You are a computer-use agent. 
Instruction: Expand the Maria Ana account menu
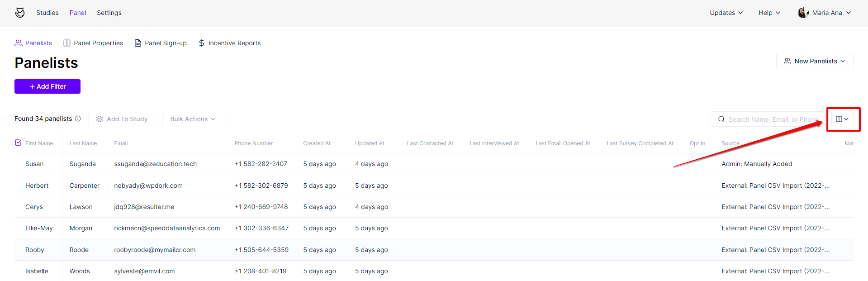[825, 13]
